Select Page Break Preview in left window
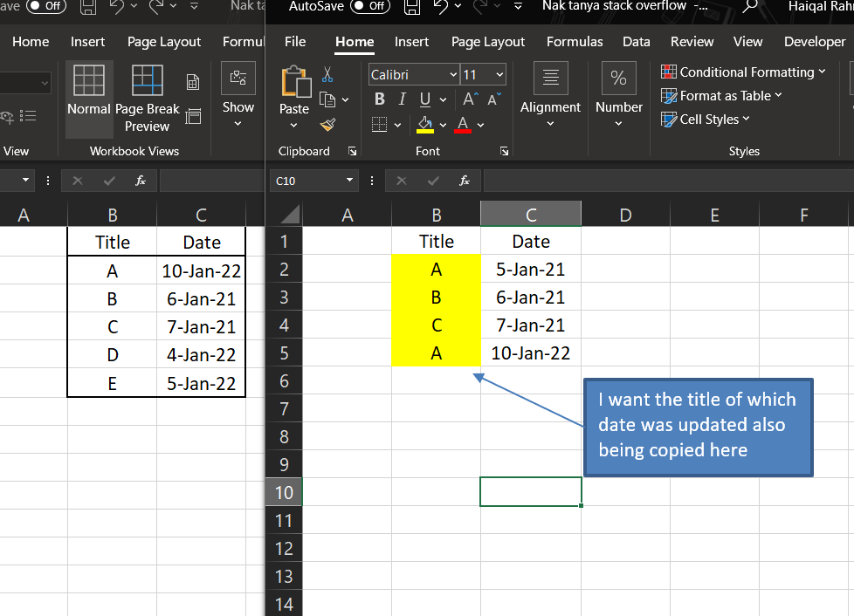 [147, 99]
